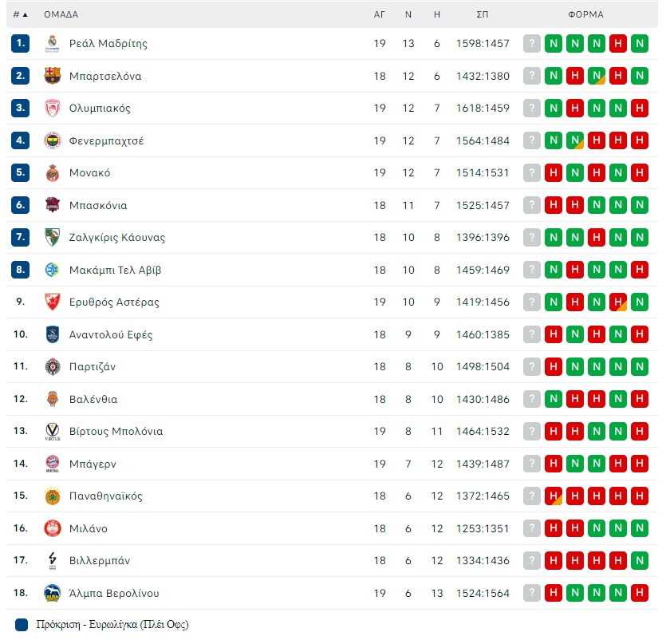Open the Παναθηναϊκός clover logo

pos(53,496)
